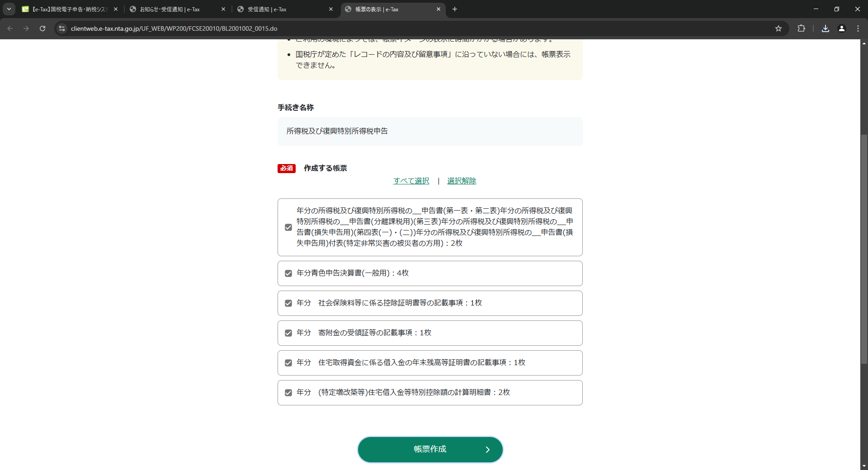
Task: Close the 受信通知 tab
Action: [331, 9]
